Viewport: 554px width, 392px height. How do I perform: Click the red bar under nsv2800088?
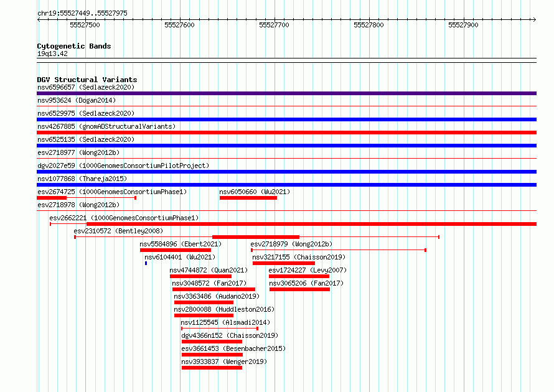tap(204, 315)
